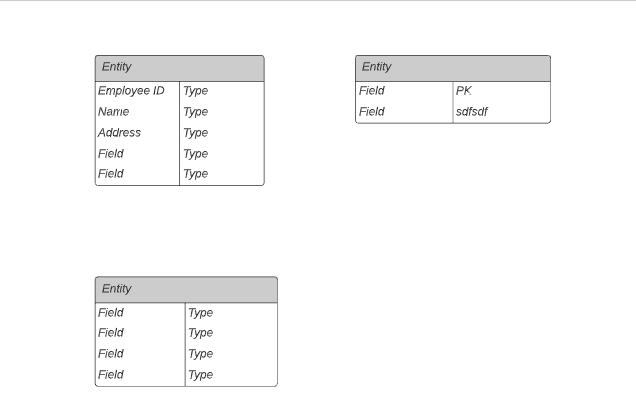
Task: Select the sdfsdf cell
Action: coord(500,112)
